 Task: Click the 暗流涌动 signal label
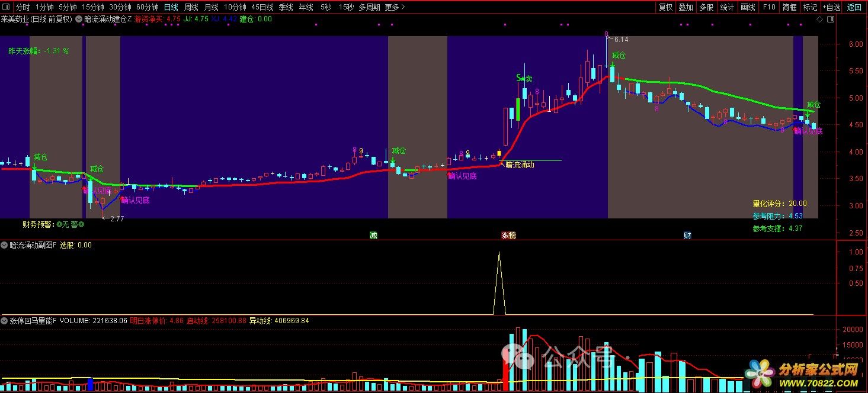[520, 165]
